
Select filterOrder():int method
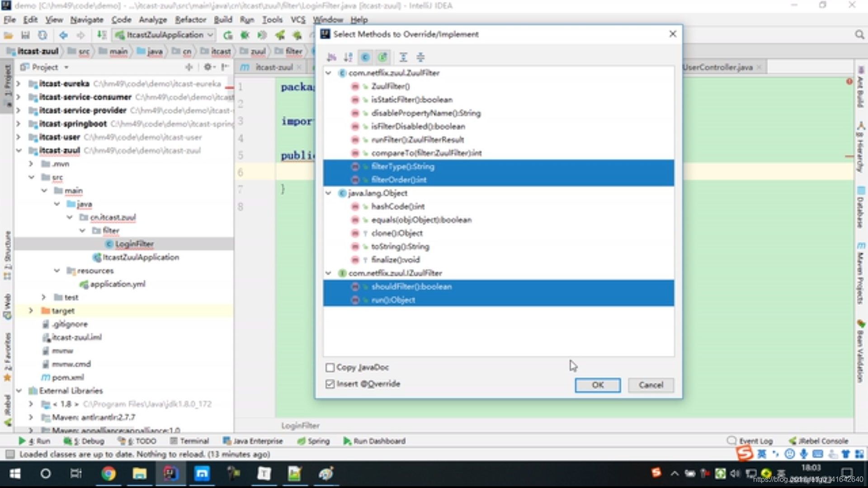pos(499,180)
